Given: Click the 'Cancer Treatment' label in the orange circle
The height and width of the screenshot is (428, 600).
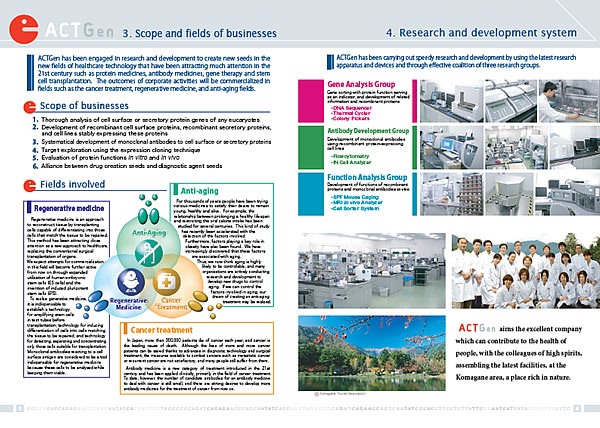Looking at the screenshot, I should [x=171, y=304].
